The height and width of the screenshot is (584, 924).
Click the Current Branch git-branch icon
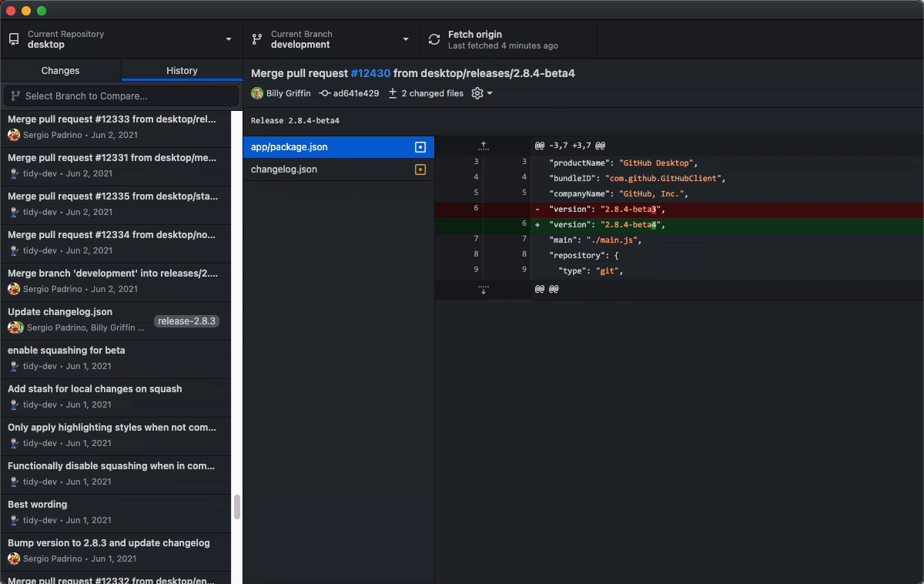[256, 39]
